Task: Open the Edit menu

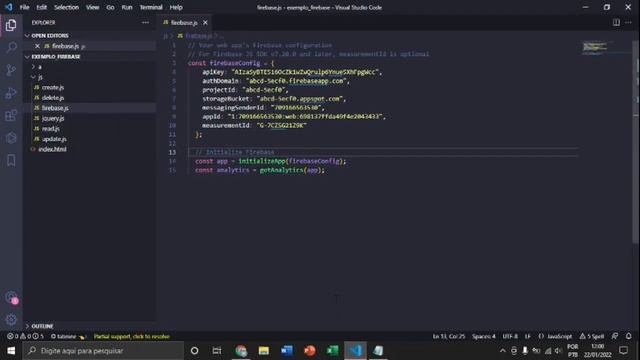Action: tap(42, 7)
